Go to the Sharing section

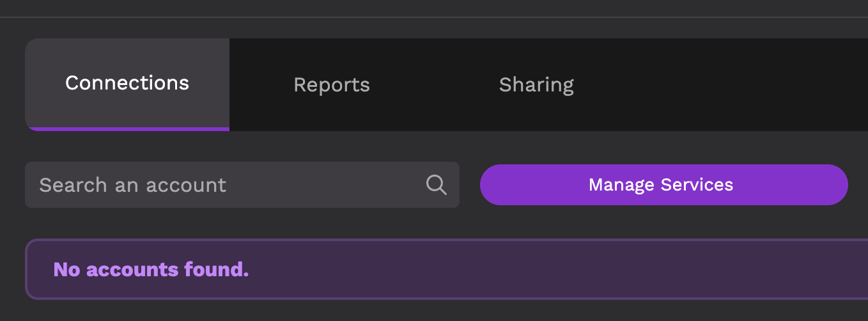pos(536,84)
